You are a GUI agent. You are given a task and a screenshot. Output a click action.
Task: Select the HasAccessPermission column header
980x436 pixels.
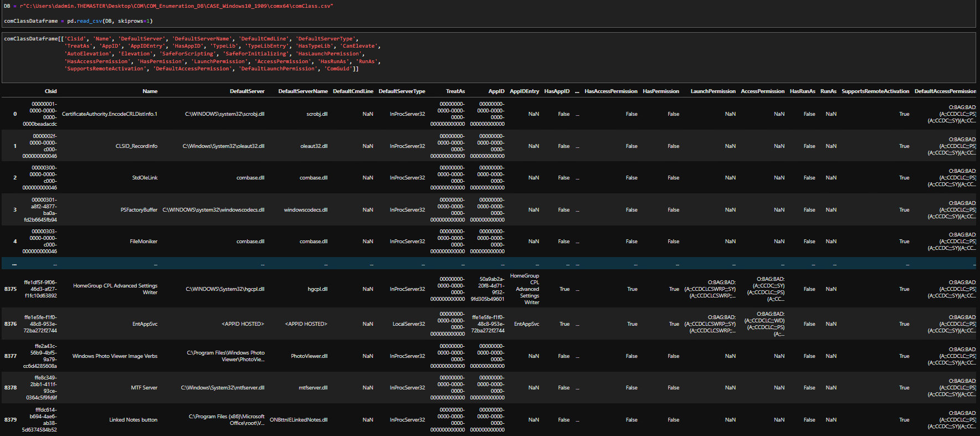coord(610,91)
